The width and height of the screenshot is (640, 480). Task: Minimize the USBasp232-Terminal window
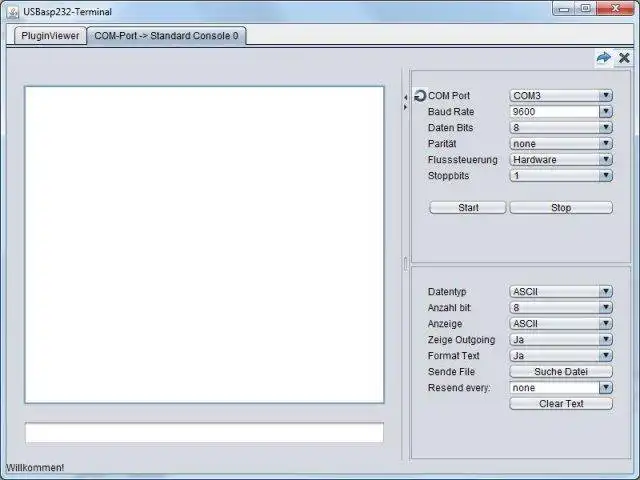564,9
